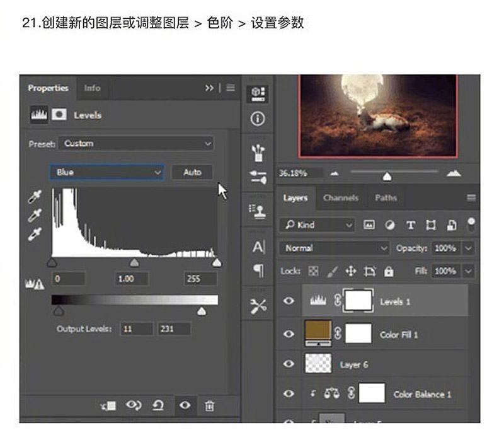The image size is (504, 430).
Task: Hide the Levels 1 layer
Action: click(289, 301)
